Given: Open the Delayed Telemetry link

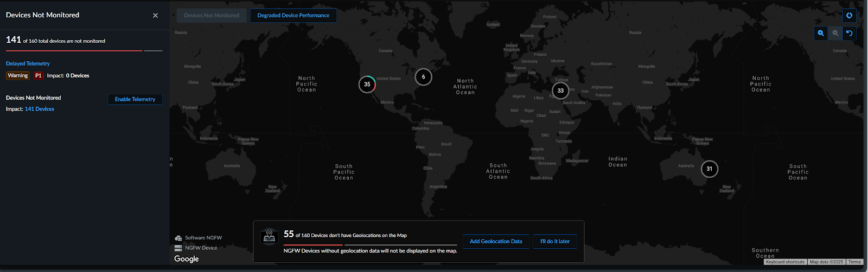Looking at the screenshot, I should pos(28,63).
